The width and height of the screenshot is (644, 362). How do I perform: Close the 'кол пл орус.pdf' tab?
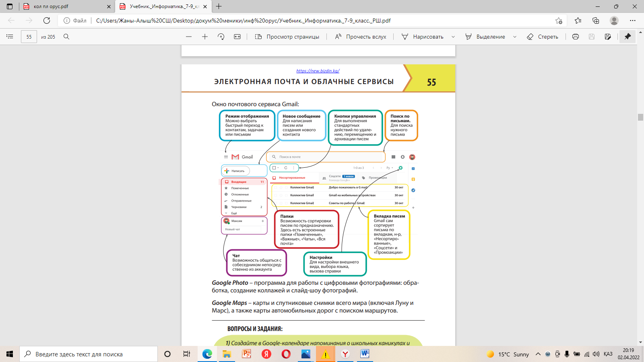[109, 6]
